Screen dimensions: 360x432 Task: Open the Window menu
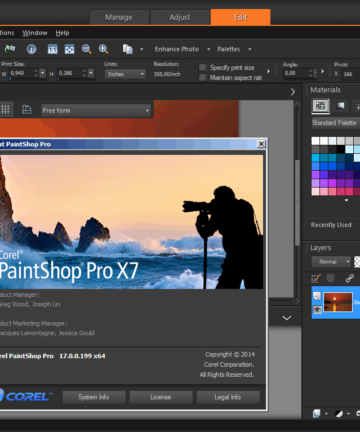click(x=35, y=33)
